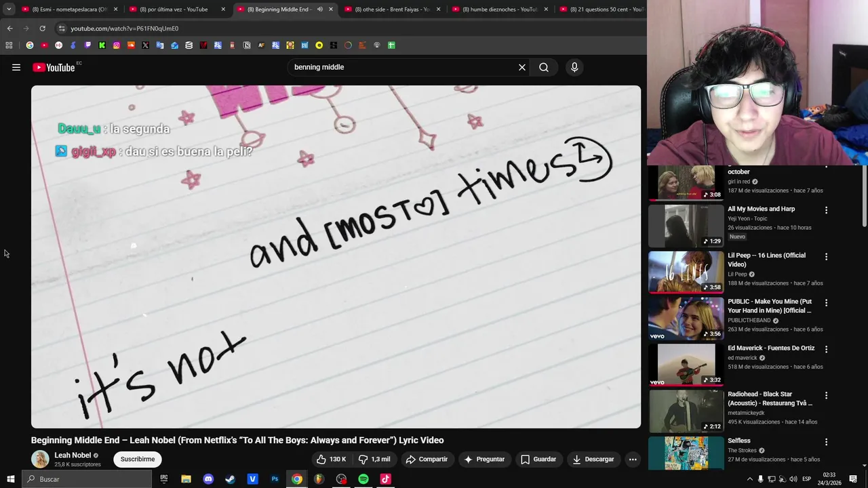Go back with browser back arrow
Viewport: 868px width, 488px height.
tap(9, 28)
